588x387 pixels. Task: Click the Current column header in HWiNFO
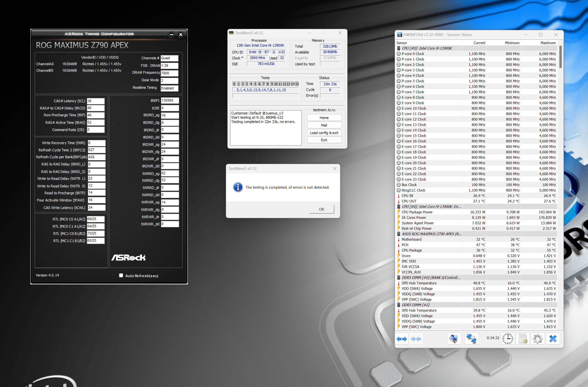coord(479,43)
